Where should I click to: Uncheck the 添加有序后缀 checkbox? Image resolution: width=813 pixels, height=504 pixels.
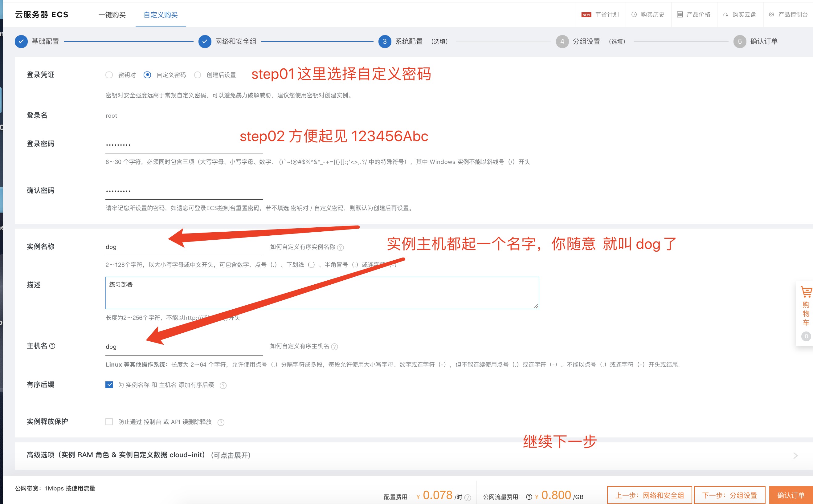109,385
